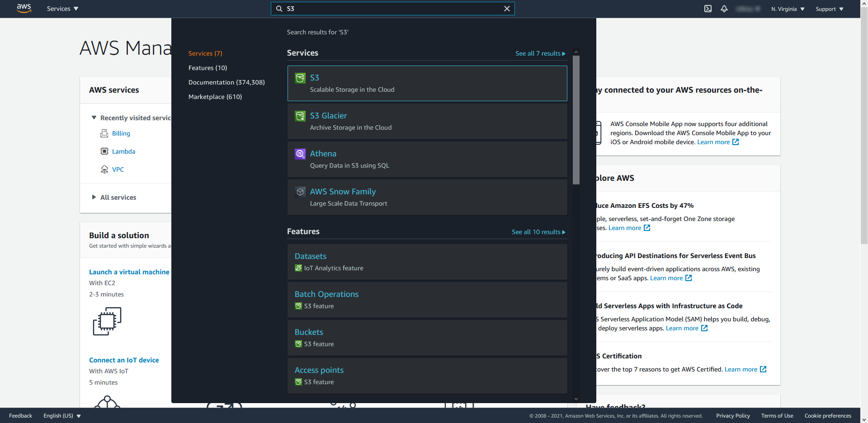Click external link icon after mobile app Learn more
Screen dimensions: 868x423
(736, 142)
